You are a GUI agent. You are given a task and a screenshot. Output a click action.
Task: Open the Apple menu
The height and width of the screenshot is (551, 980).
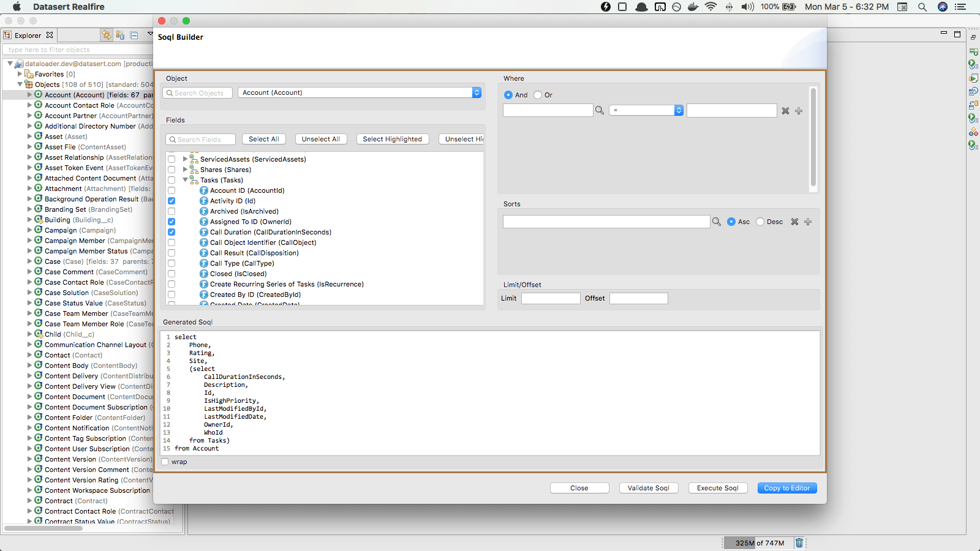pos(17,7)
